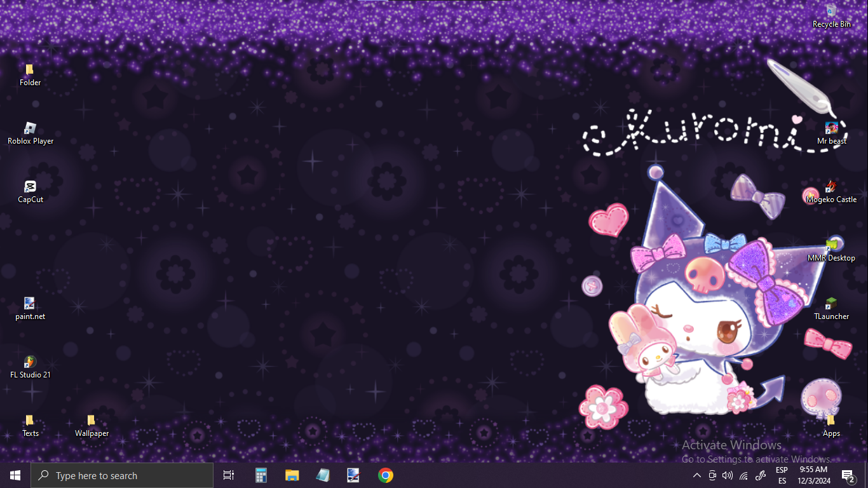Select the Folder icon on the desktop
This screenshot has height=488, width=868.
30,74
